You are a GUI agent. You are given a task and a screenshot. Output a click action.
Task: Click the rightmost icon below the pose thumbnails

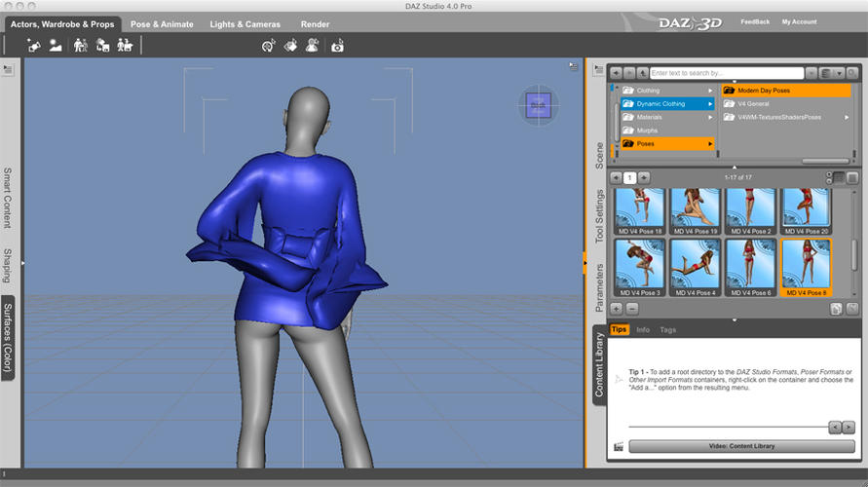point(852,309)
